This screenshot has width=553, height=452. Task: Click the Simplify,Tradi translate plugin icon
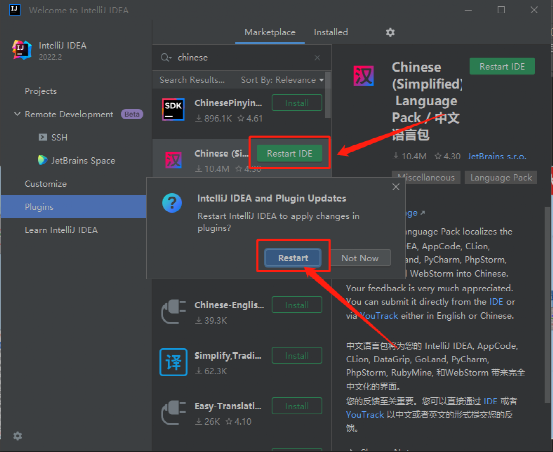174,362
